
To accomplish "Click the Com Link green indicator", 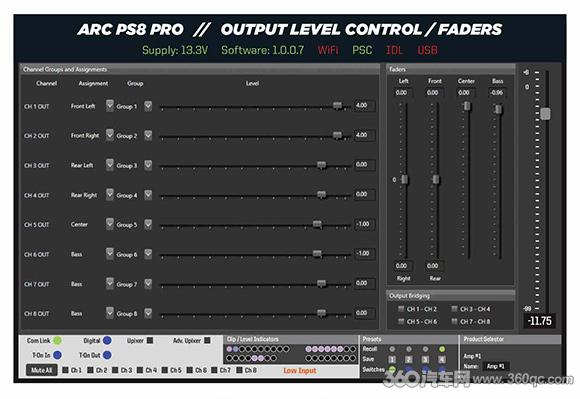I will coord(57,340).
